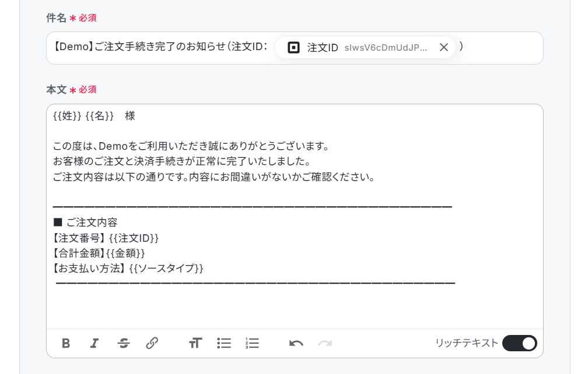Apply bold formatting with the B icon

(66, 343)
